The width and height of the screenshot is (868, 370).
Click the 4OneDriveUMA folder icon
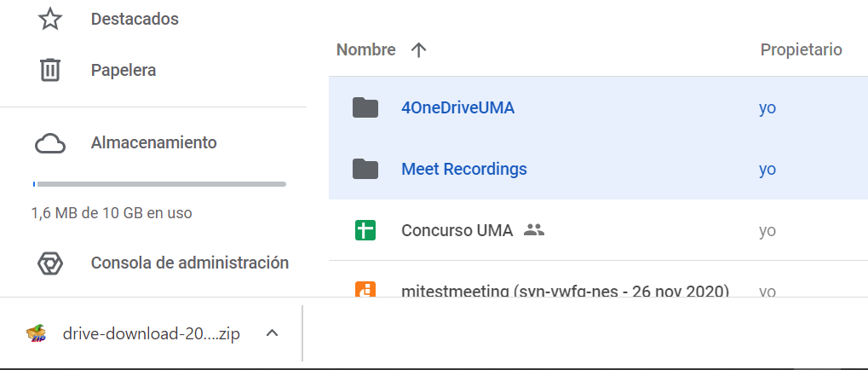(x=365, y=107)
